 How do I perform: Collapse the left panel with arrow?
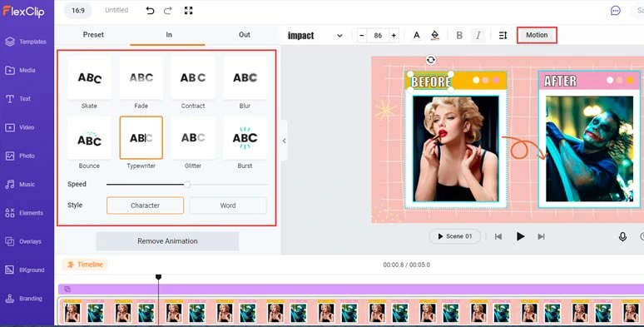click(x=285, y=141)
